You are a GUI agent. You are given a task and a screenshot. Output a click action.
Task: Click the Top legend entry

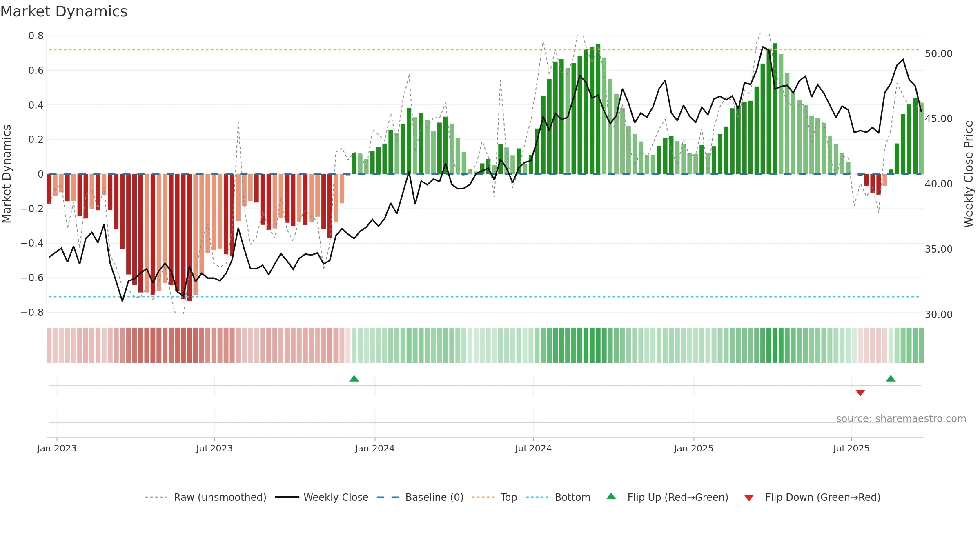coord(494,497)
